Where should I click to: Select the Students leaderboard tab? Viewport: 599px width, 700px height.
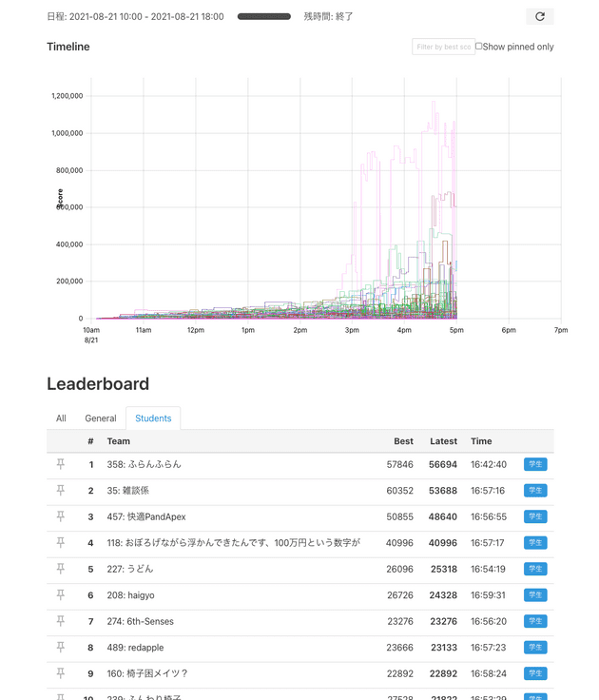153,418
